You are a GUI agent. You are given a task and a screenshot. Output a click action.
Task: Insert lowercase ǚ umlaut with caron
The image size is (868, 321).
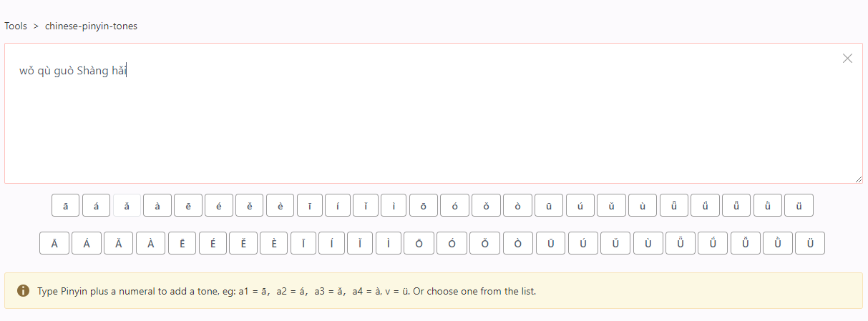pyautogui.click(x=736, y=206)
